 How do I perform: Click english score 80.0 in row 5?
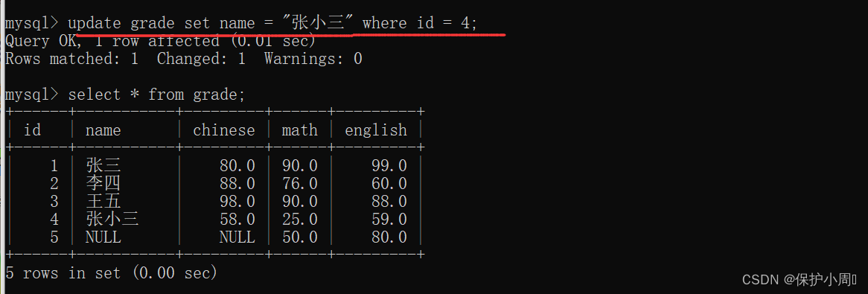click(389, 237)
